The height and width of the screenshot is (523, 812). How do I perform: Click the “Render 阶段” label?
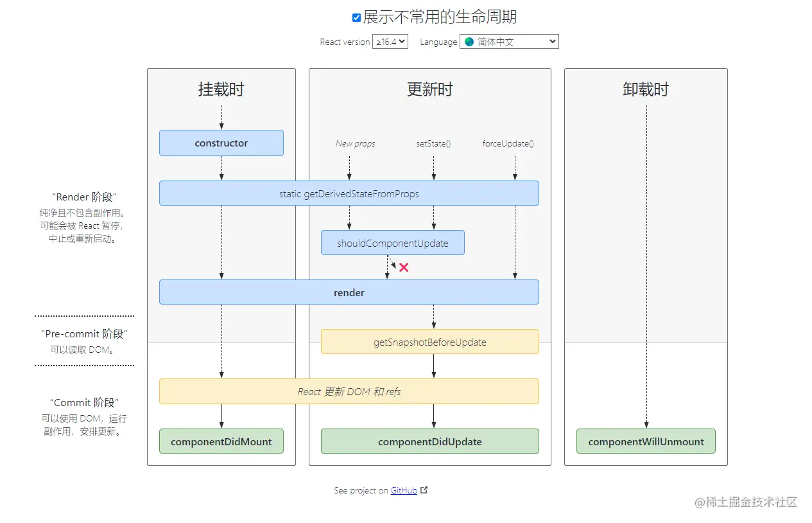84,197
